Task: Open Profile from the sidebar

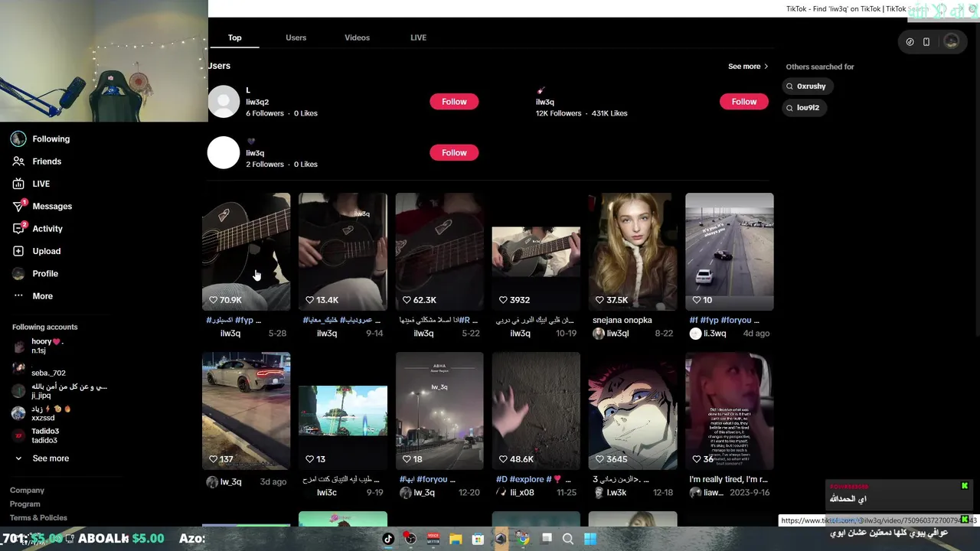Action: [35, 273]
